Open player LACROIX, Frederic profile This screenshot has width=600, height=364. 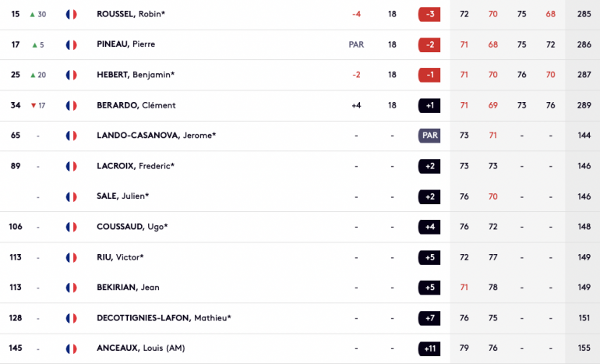tap(136, 166)
